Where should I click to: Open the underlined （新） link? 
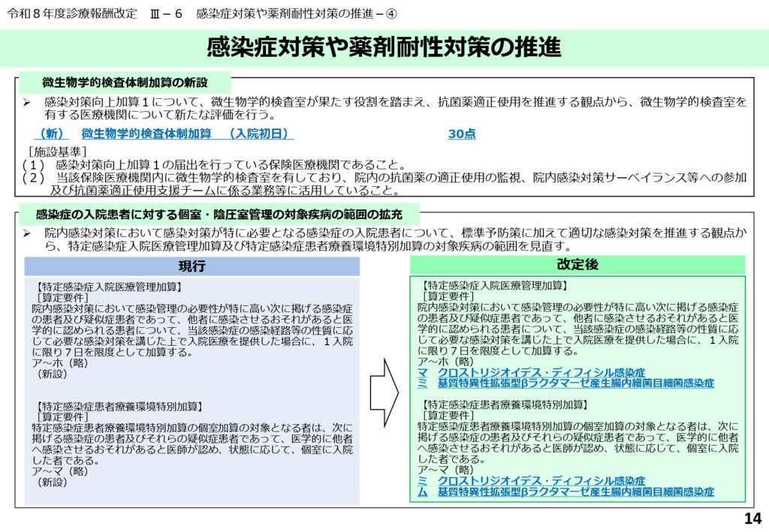coord(53,134)
